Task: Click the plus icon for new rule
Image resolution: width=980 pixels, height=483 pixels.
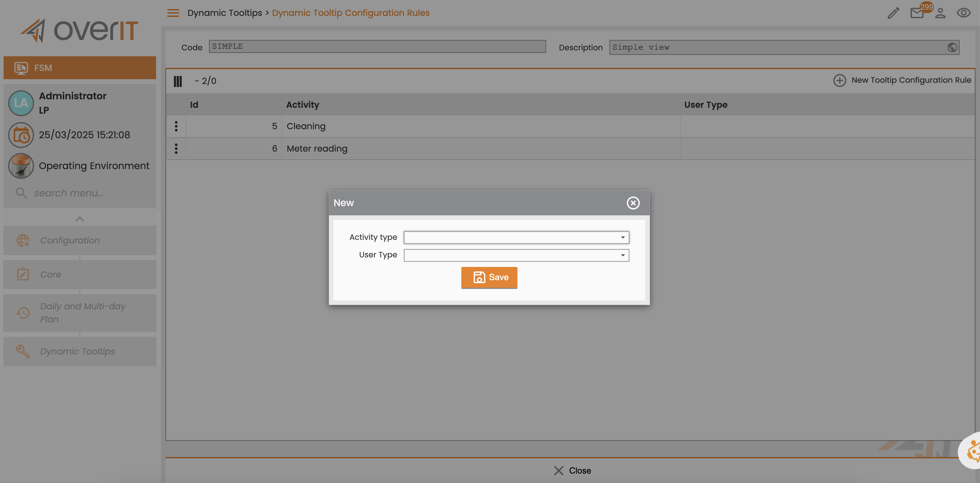Action: coord(839,80)
